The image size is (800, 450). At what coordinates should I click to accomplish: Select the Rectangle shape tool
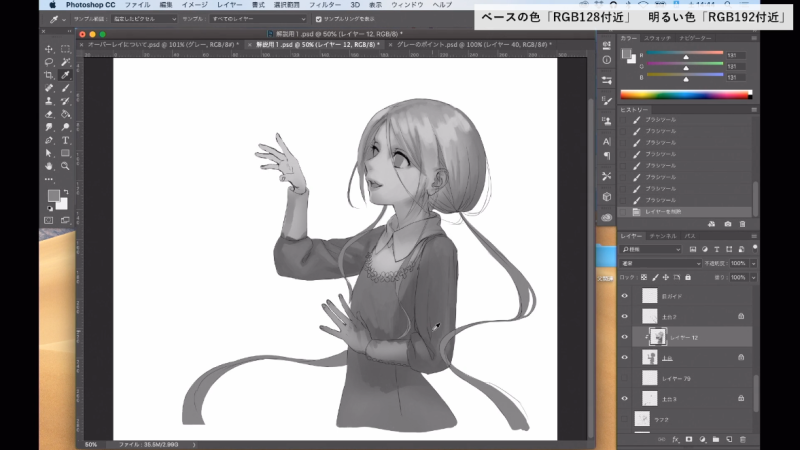tap(65, 153)
